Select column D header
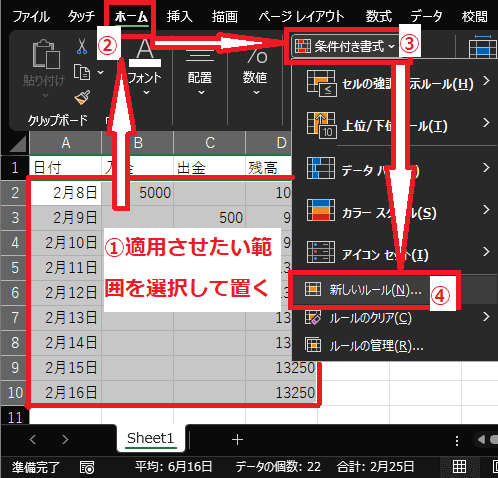498x478 pixels. pyautogui.click(x=269, y=143)
